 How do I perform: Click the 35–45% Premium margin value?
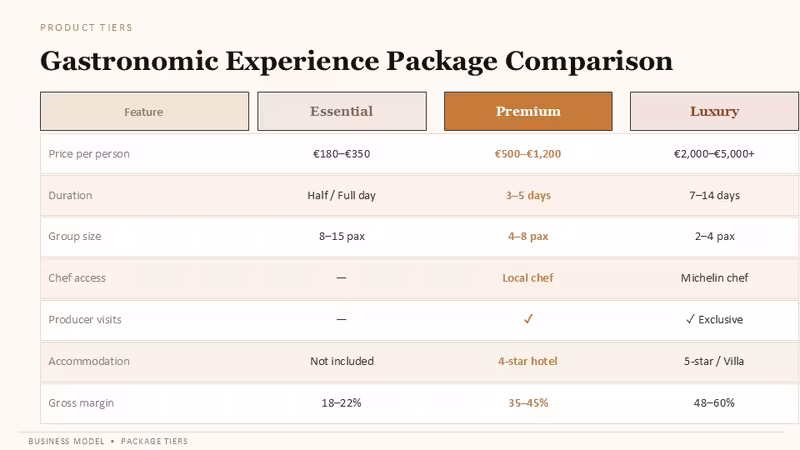coord(528,403)
